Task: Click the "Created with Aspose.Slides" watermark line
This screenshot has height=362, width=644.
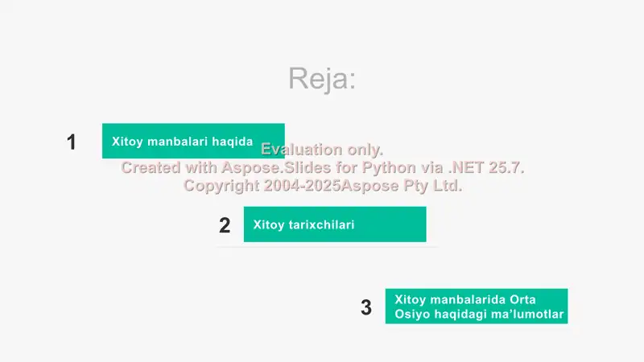Action: (323, 167)
